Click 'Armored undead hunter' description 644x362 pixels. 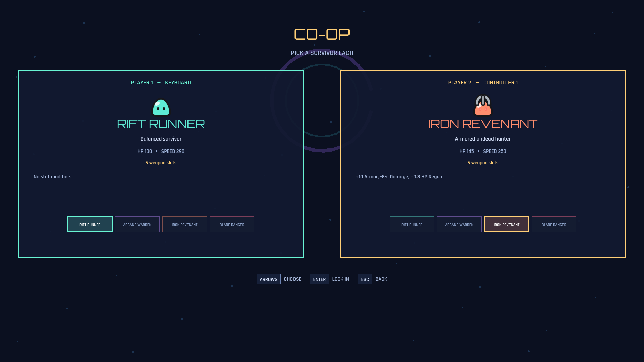[483, 139]
